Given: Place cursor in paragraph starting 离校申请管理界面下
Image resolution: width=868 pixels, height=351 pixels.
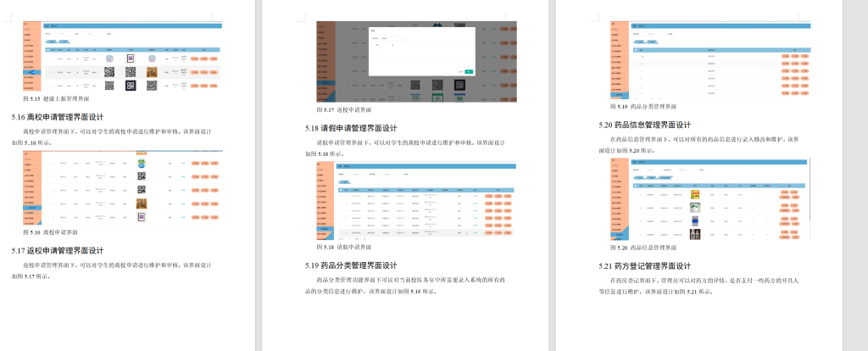Looking at the screenshot, I should tap(112, 136).
